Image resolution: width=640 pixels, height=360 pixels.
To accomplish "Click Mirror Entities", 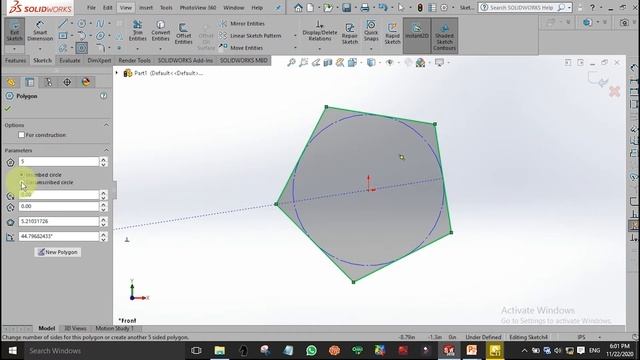I will pos(242,24).
